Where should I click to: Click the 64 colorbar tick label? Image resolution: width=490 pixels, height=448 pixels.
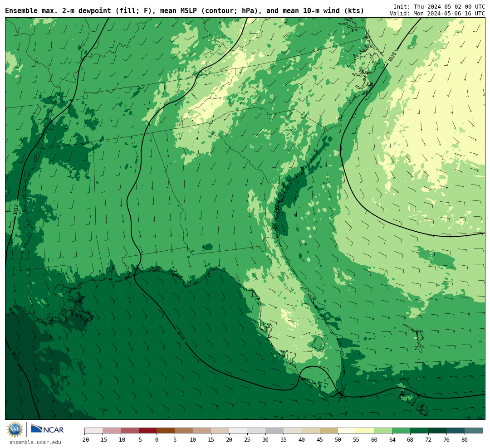click(392, 439)
